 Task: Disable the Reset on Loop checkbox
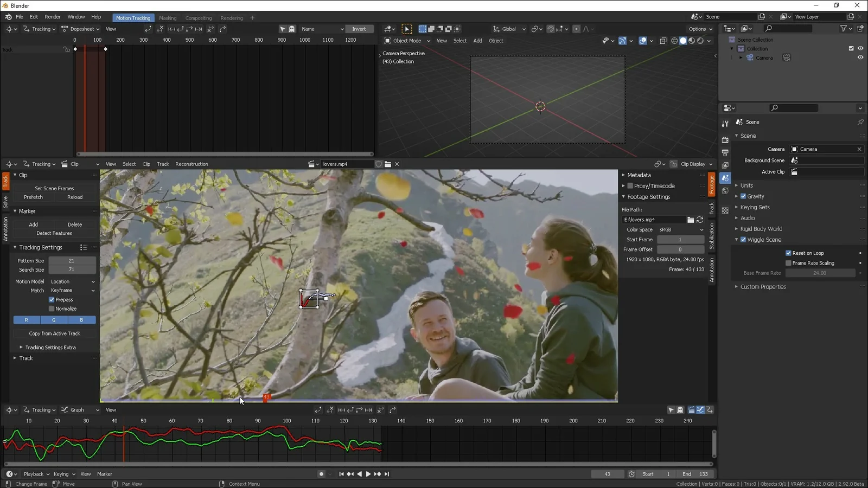788,253
